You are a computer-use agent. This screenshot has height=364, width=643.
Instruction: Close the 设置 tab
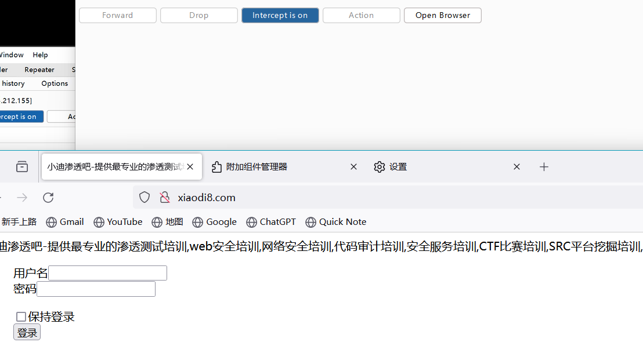(x=516, y=167)
